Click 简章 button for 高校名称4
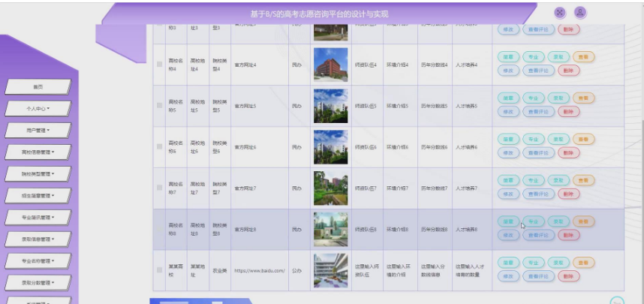 click(x=508, y=57)
